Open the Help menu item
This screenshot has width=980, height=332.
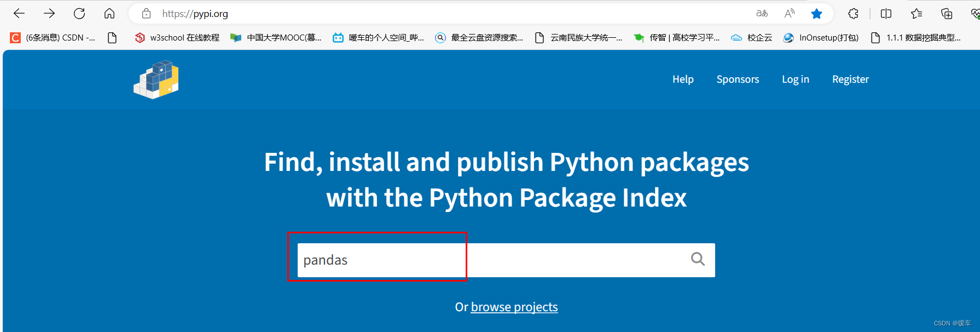(683, 79)
